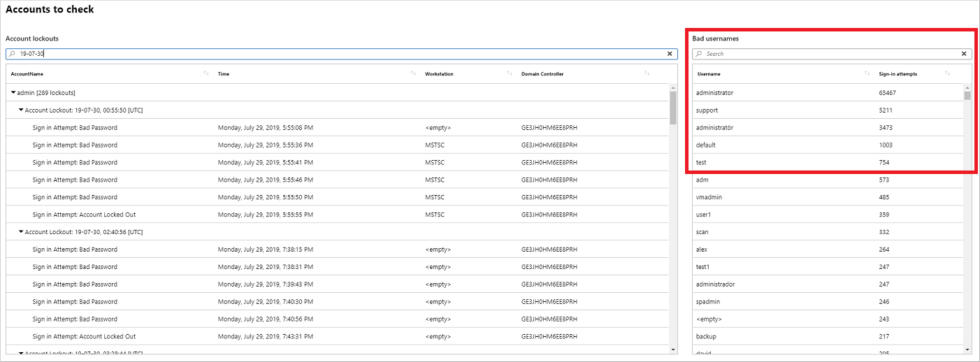The width and height of the screenshot is (980, 362).
Task: Select the spadmin username row
Action: [828, 301]
